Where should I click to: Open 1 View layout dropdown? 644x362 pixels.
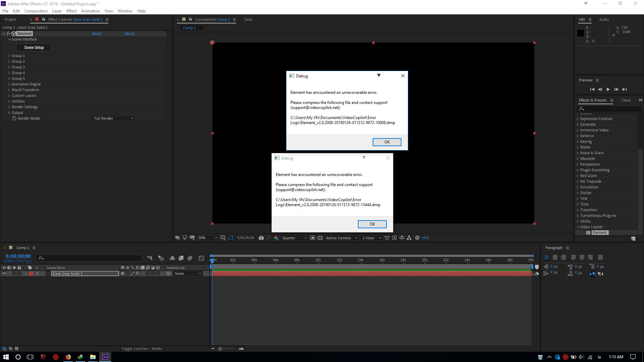372,238
